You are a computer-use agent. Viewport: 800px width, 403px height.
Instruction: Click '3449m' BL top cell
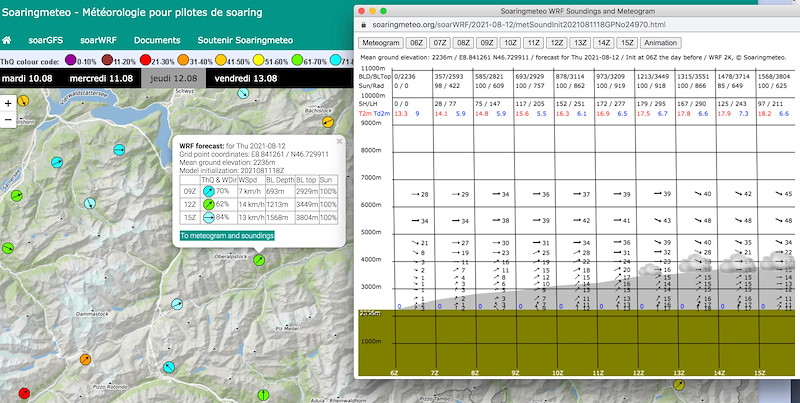(307, 205)
